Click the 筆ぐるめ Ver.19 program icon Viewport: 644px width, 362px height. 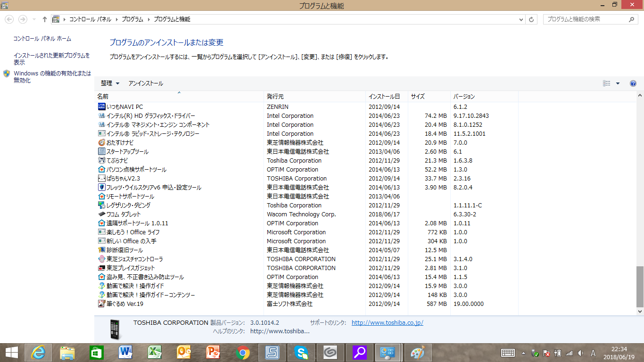(101, 304)
